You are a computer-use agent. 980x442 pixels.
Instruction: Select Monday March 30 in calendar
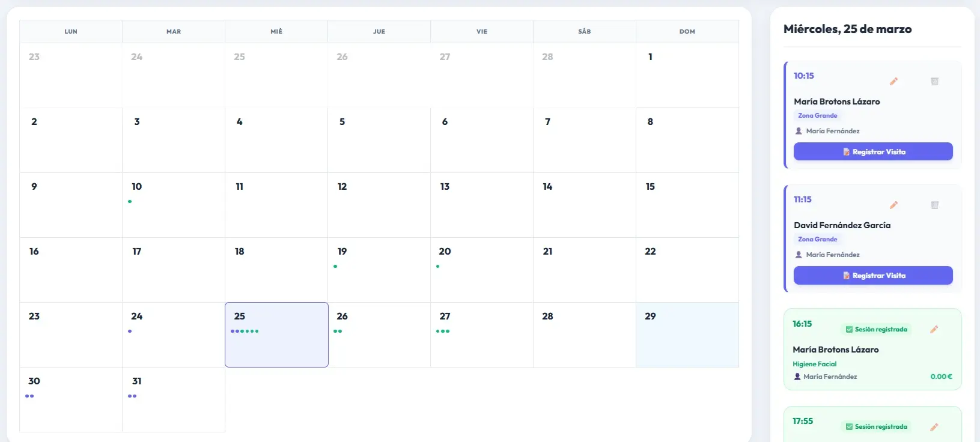coord(70,399)
